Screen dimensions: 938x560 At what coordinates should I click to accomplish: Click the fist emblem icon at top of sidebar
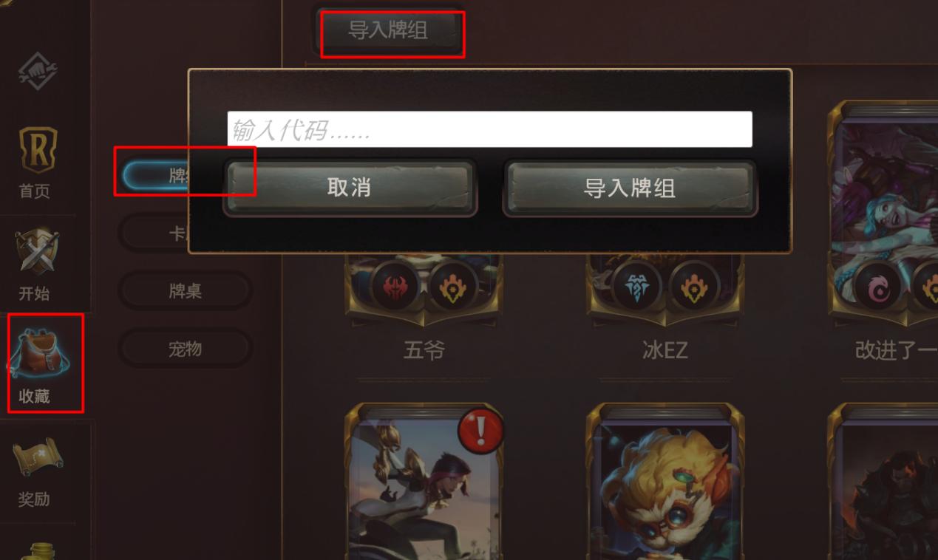(x=37, y=72)
